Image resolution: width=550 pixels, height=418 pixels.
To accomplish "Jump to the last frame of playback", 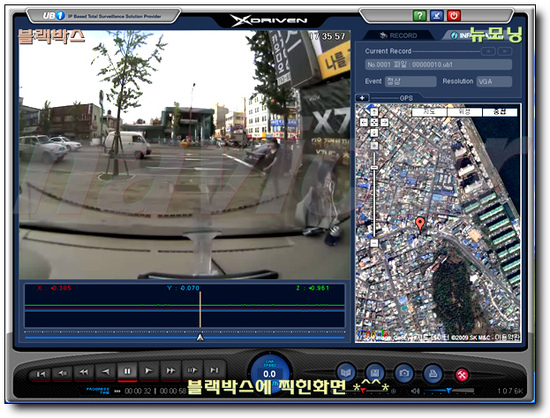I will tap(214, 370).
